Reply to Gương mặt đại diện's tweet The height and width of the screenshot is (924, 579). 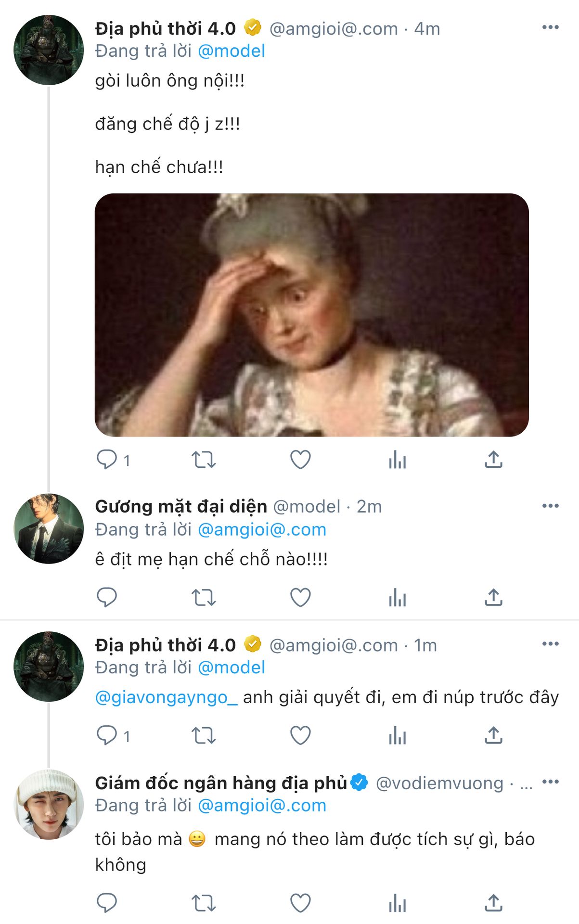coord(107,597)
